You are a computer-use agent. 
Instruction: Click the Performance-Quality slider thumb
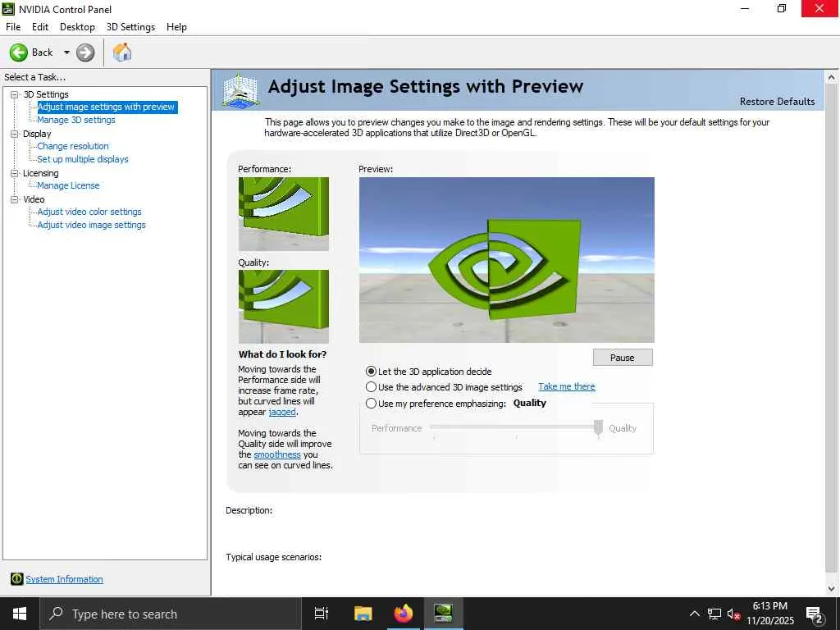(x=598, y=428)
